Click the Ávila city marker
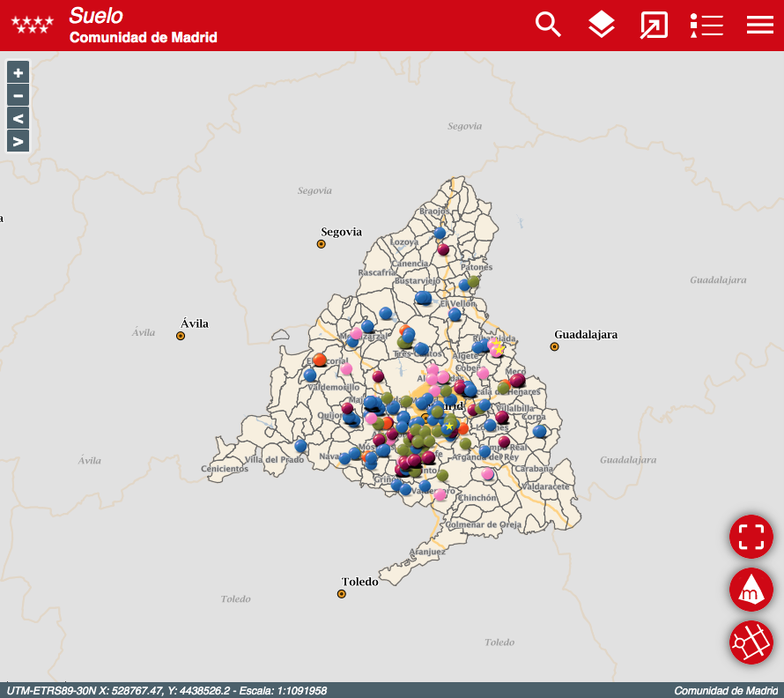The image size is (784, 698). click(181, 336)
